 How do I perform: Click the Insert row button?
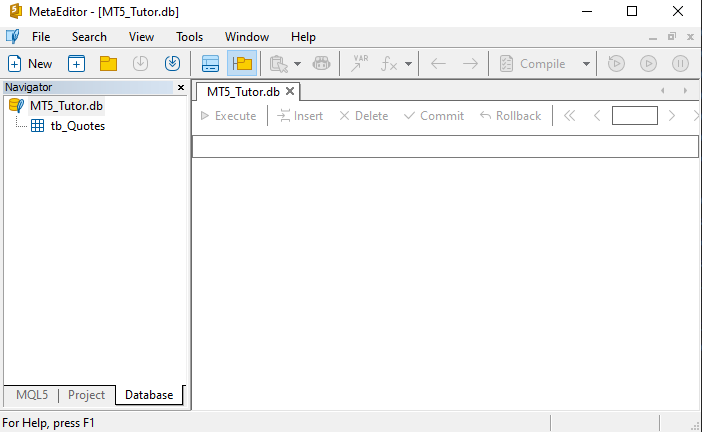(x=300, y=116)
